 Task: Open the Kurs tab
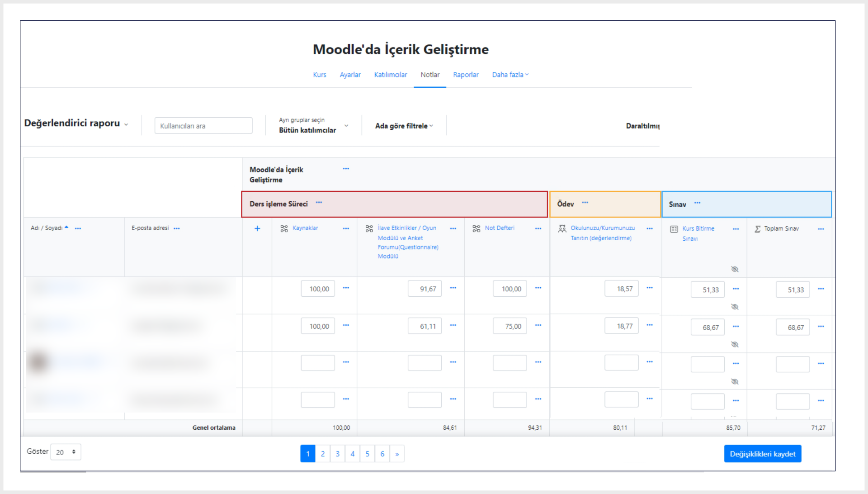click(319, 75)
